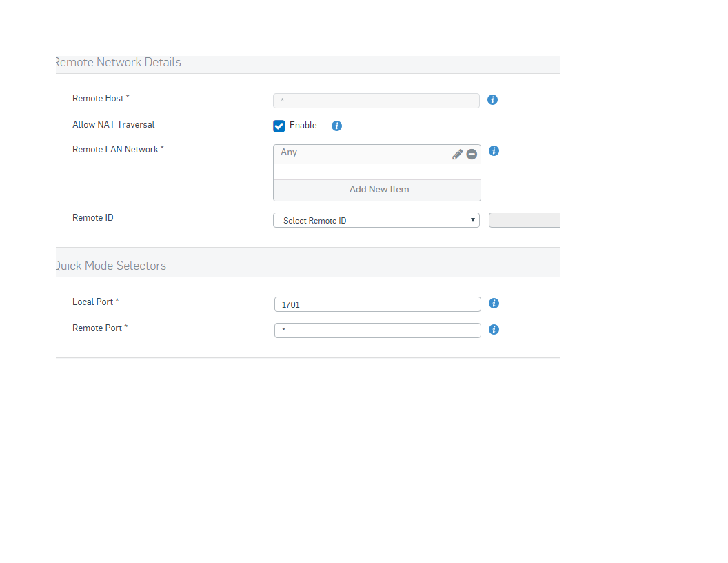Image resolution: width=728 pixels, height=563 pixels.
Task: Click the Remote Host label
Action: pyautogui.click(x=101, y=99)
